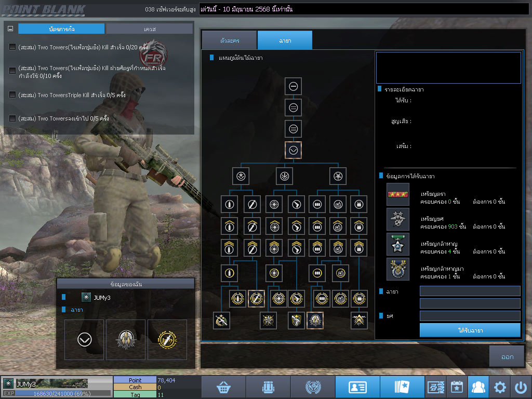This screenshot has width=532, height=399.
Task: Select the plain radio title icon
Action: coord(338,204)
